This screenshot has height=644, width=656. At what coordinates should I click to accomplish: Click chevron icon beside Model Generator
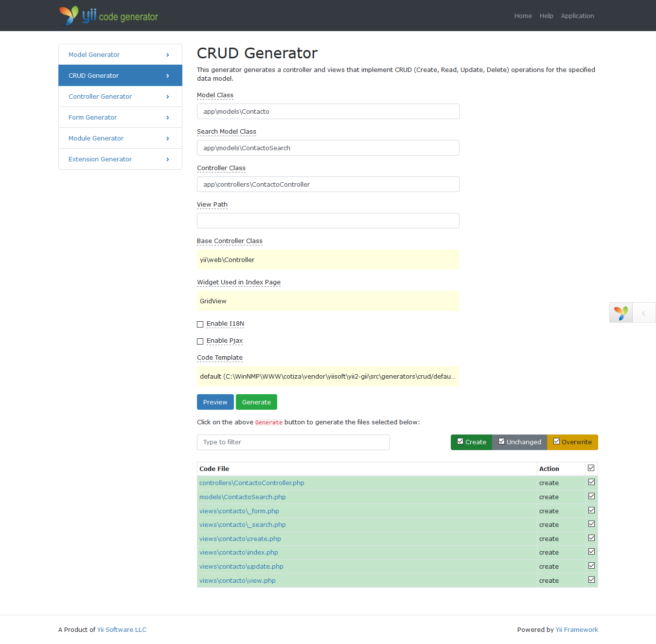click(168, 55)
